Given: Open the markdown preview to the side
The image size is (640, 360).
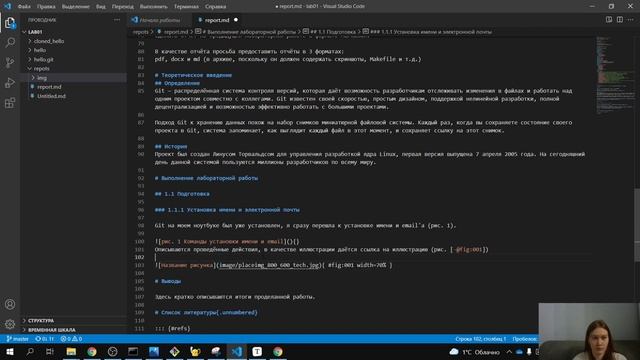Looking at the screenshot, I should pyautogui.click(x=609, y=20).
